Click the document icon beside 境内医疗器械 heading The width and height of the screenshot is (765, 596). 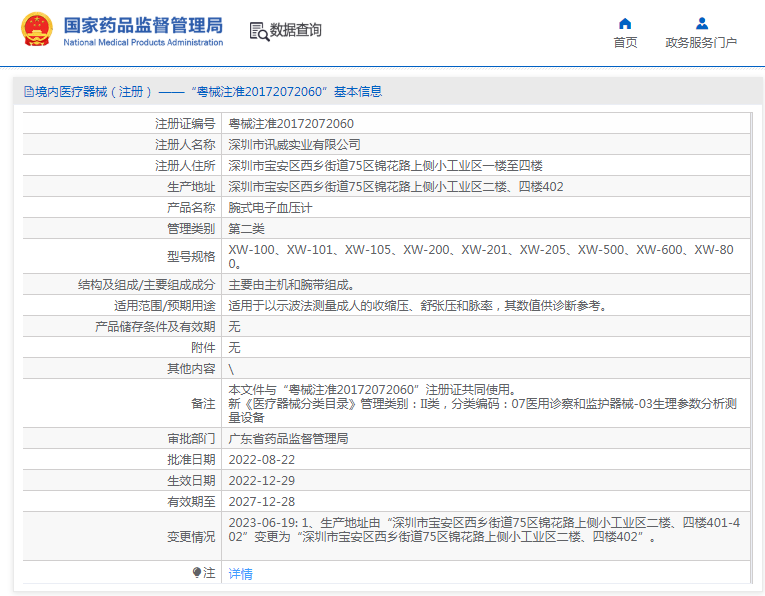29,92
